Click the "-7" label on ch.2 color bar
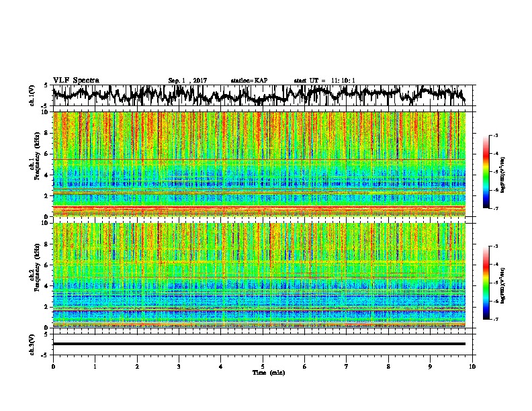Viewport: 532px width, 411px height. 496,319
